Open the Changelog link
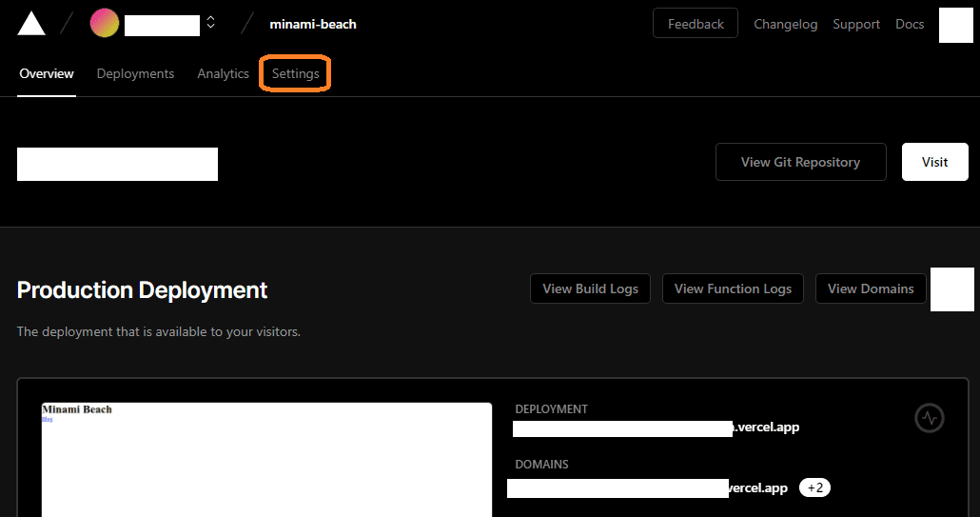The image size is (980, 517). (786, 24)
